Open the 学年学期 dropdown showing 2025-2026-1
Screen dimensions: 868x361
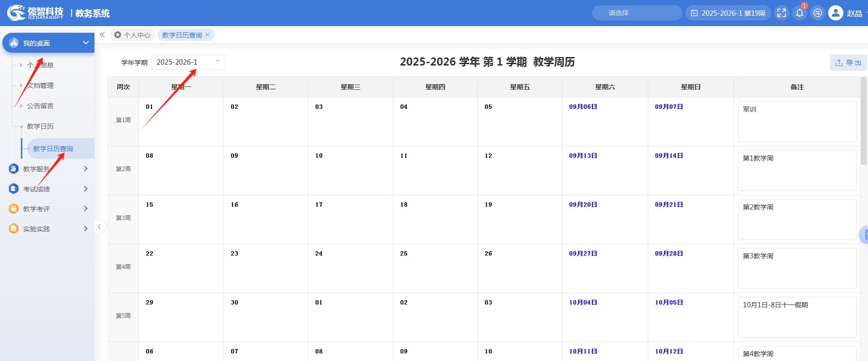click(x=188, y=62)
